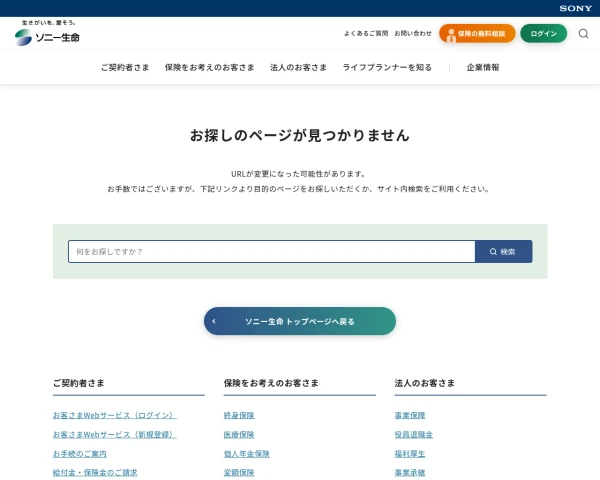Screen dimensions: 600x480
Task: Open お客さまWebサービス（新規登録） link
Action: pos(115,434)
